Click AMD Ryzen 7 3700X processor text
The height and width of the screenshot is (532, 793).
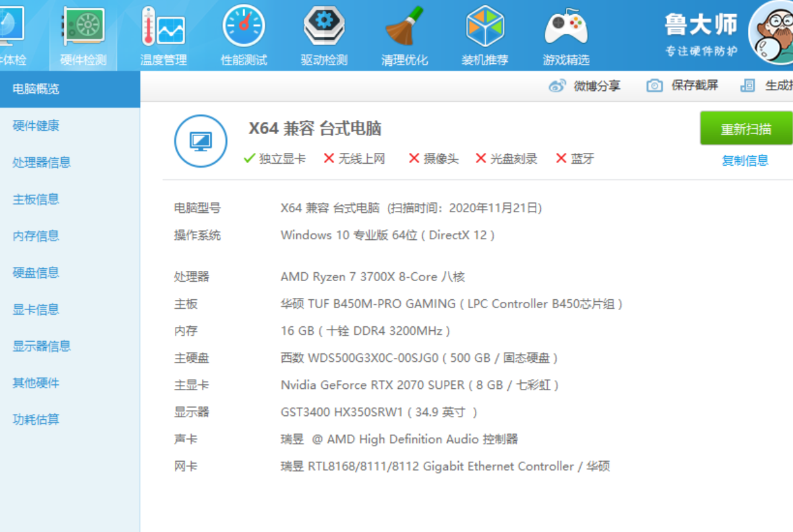[x=373, y=277]
